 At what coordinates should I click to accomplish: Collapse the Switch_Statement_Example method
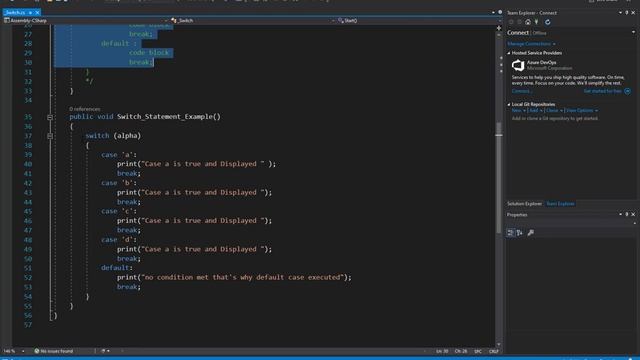tap(50, 117)
